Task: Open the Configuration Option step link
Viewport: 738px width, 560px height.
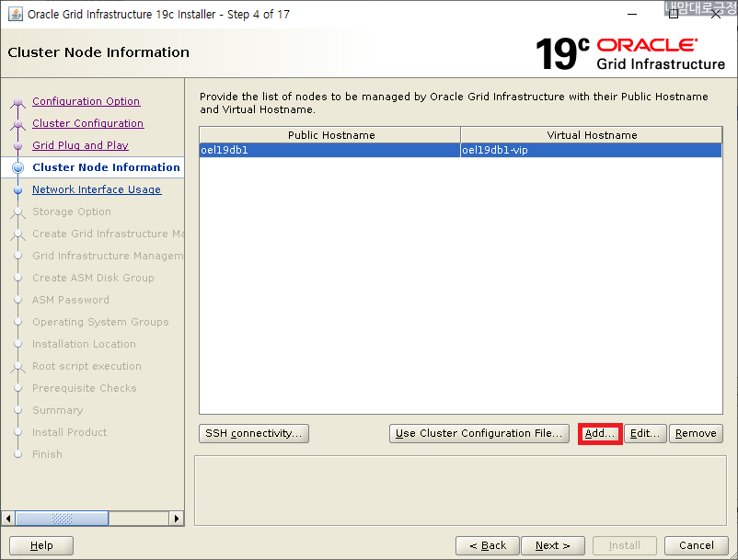Action: click(x=86, y=101)
